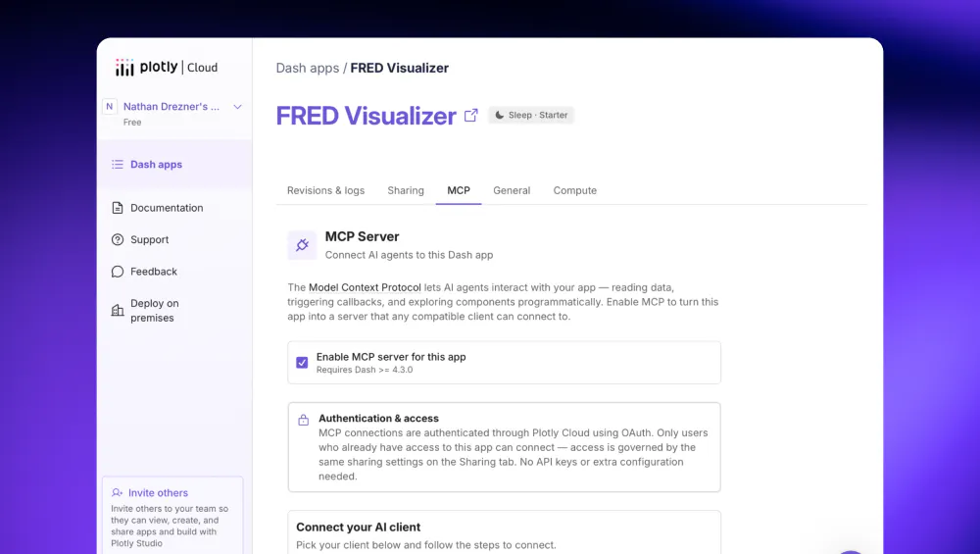The width and height of the screenshot is (980, 554).
Task: Switch to Revisions & logs tab
Action: point(325,190)
